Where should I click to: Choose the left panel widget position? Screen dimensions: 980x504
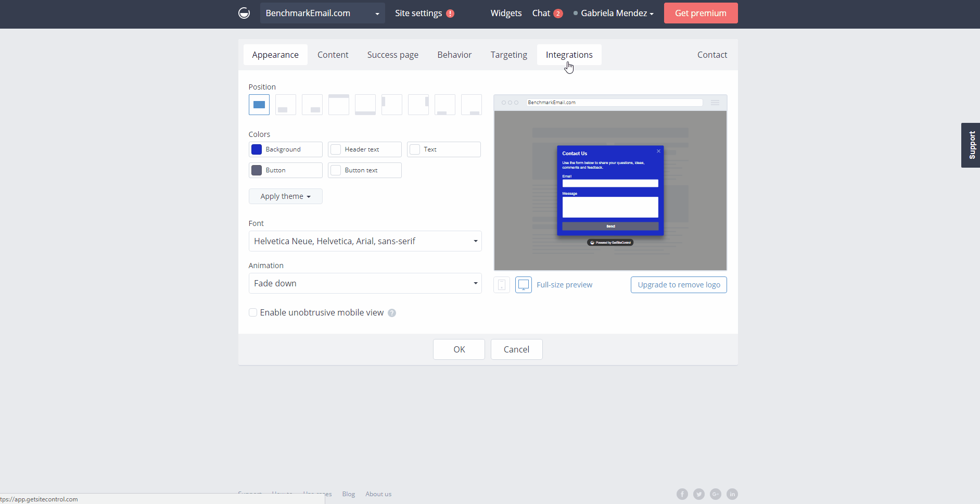tap(392, 104)
